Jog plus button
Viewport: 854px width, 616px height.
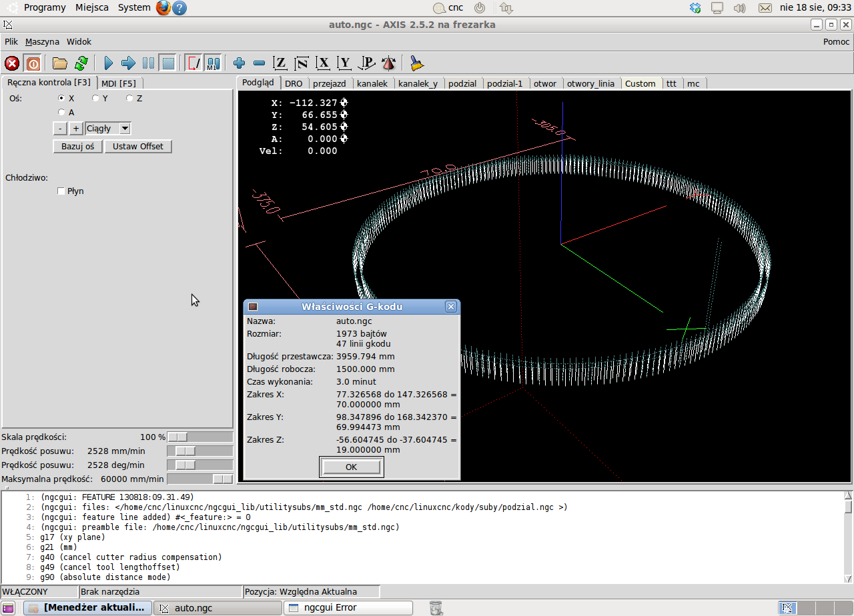(76, 129)
